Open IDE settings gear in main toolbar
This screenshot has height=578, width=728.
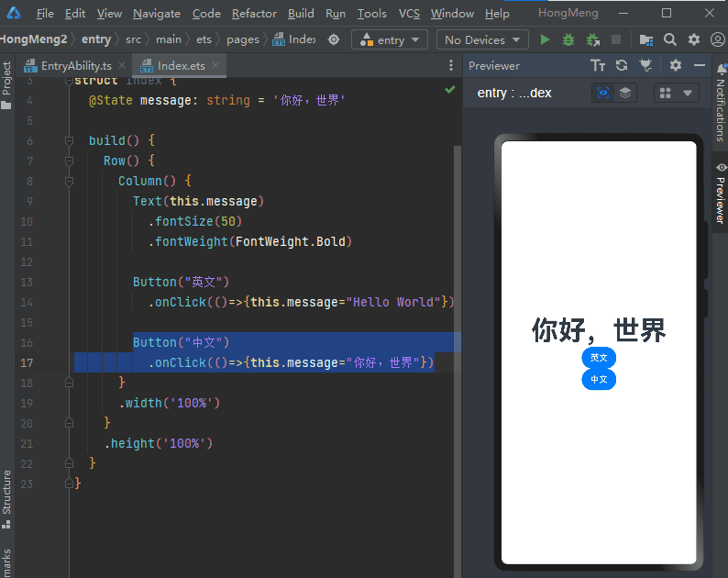point(693,39)
